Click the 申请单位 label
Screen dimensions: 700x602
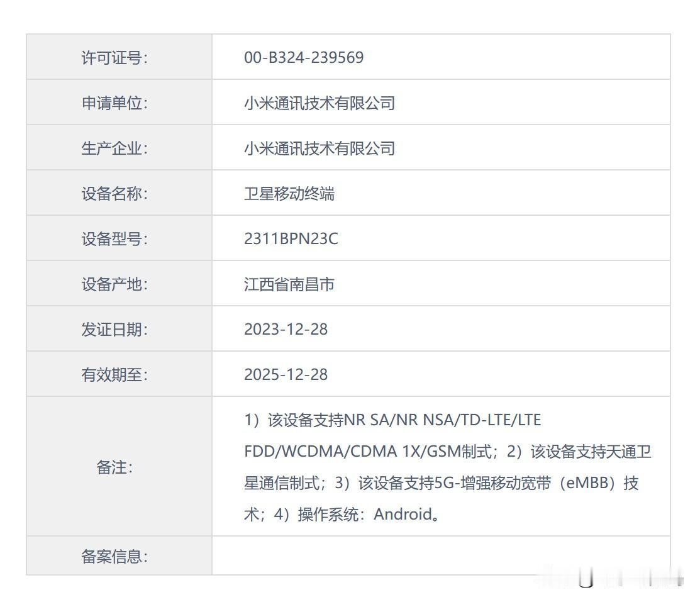point(114,103)
